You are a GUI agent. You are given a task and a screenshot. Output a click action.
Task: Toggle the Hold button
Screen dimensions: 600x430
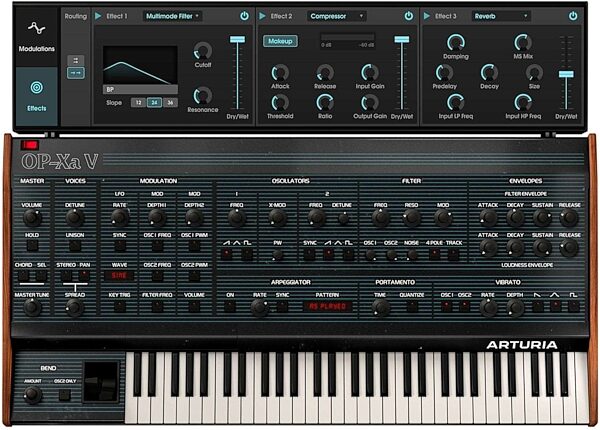pyautogui.click(x=32, y=246)
